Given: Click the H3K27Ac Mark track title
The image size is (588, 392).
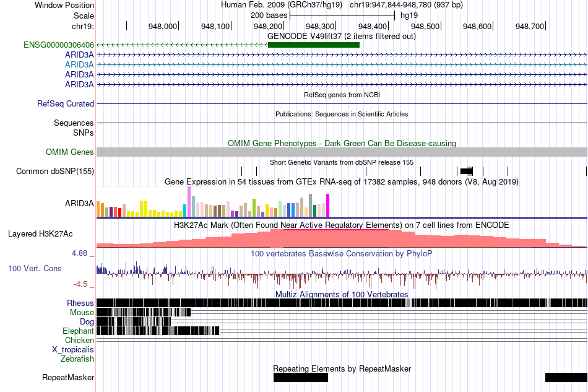Looking at the screenshot, I should [x=342, y=225].
